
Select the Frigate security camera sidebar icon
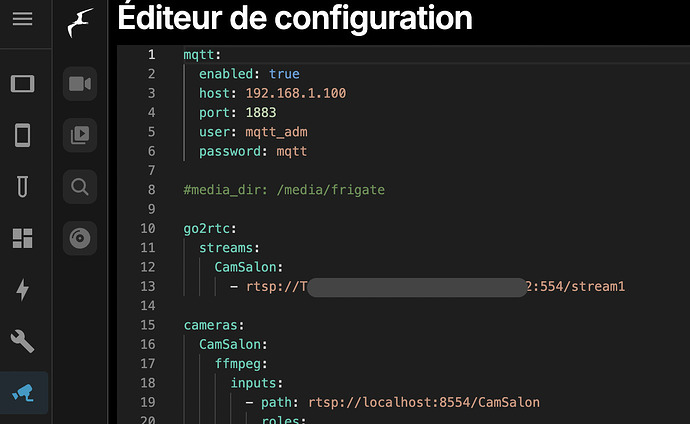pyautogui.click(x=23, y=393)
